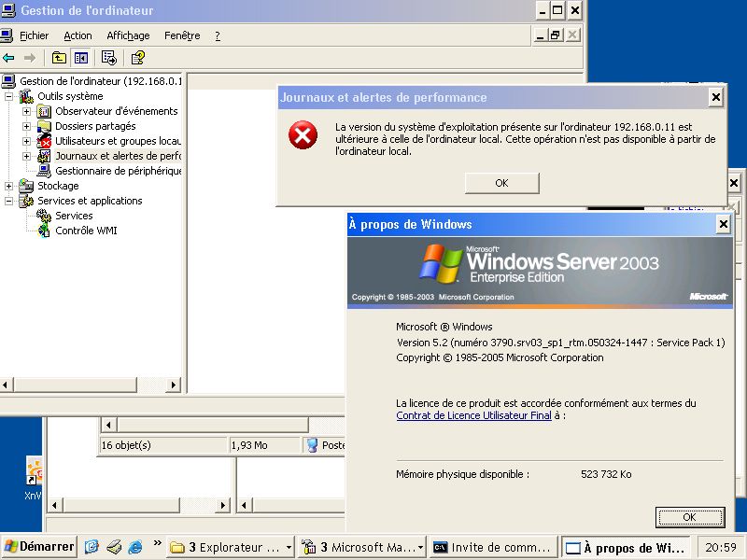Image resolution: width=747 pixels, height=560 pixels.
Task: Expand Utilisateurs et groupes locaux node
Action: tap(27, 142)
